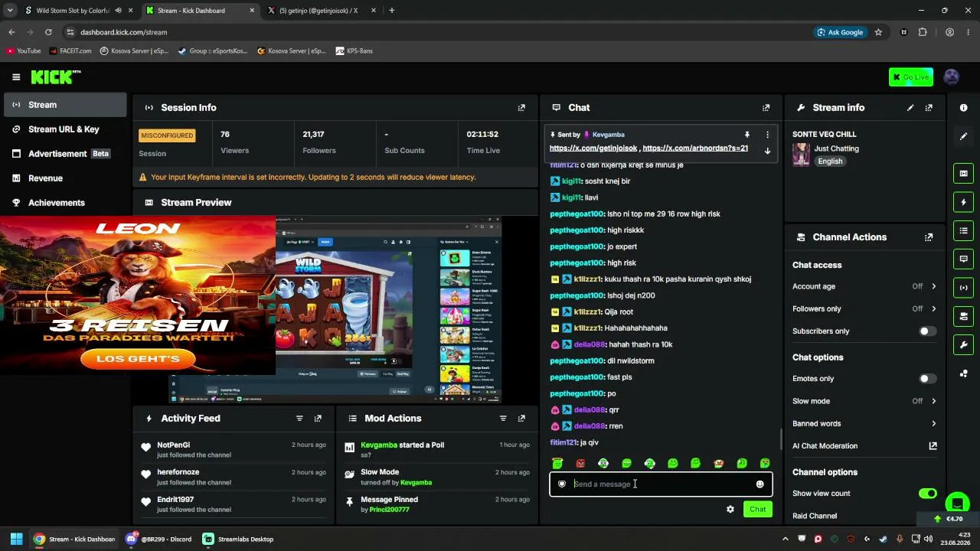Click the pencil icon in right sidebar
Screen dimensions: 980x551
[963, 136]
